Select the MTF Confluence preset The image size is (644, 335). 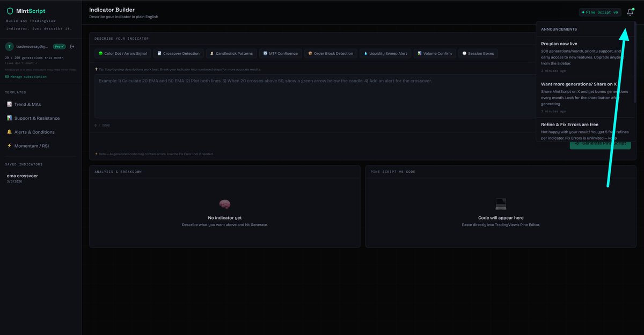click(280, 53)
